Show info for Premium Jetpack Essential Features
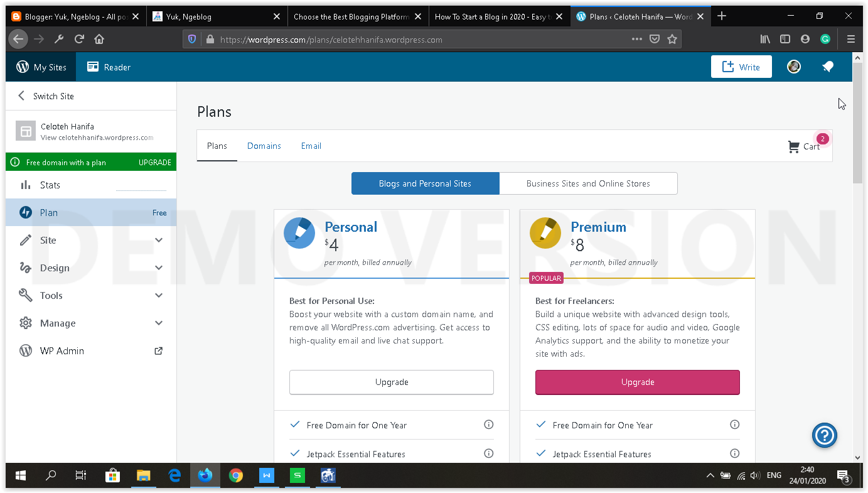868x493 pixels. tap(735, 453)
